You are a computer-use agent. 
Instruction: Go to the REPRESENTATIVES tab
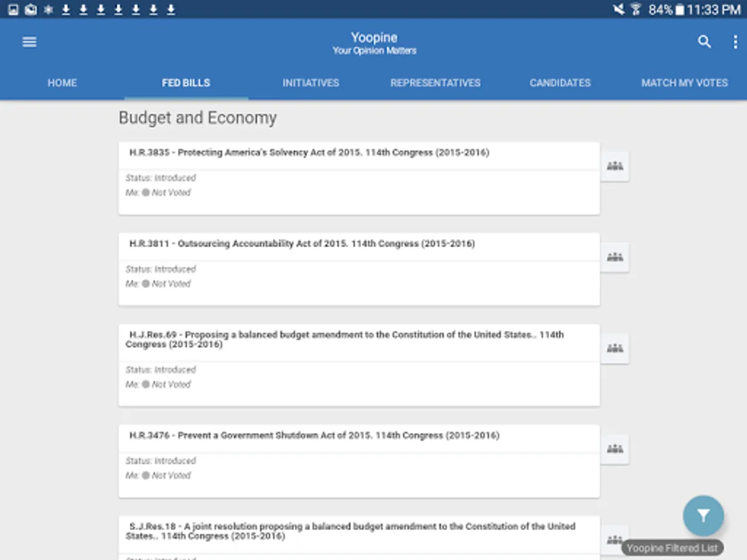[x=435, y=83]
